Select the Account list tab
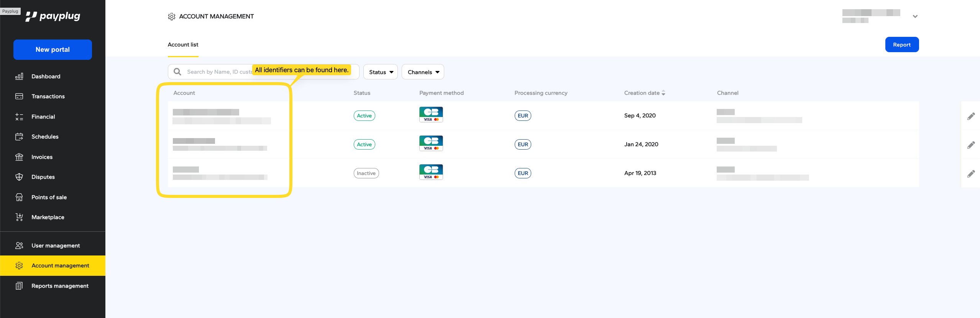 point(183,45)
